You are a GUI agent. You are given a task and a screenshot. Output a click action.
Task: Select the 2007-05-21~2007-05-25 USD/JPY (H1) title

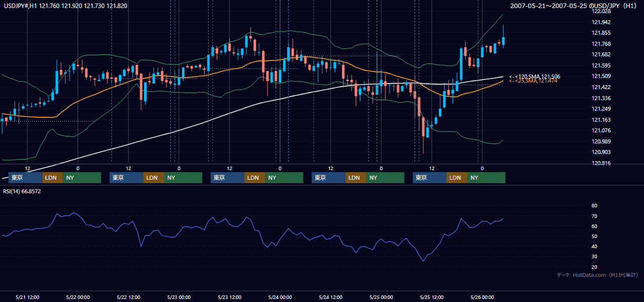pyautogui.click(x=573, y=6)
